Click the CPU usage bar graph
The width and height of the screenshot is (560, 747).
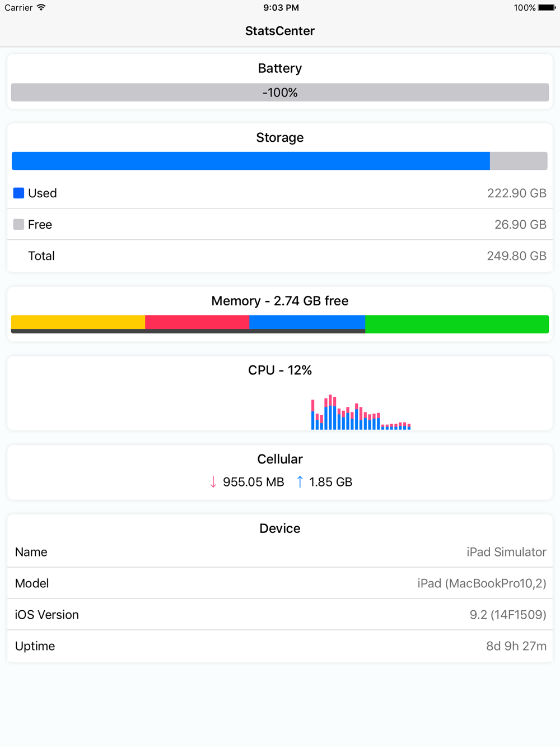[361, 412]
